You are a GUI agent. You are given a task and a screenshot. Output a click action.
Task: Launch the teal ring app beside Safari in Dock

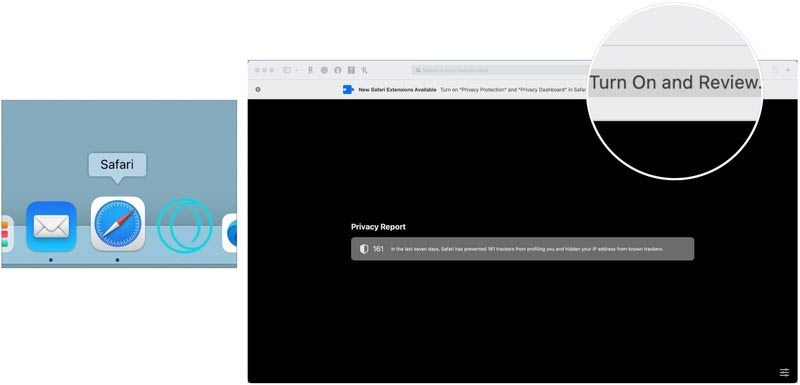(184, 226)
